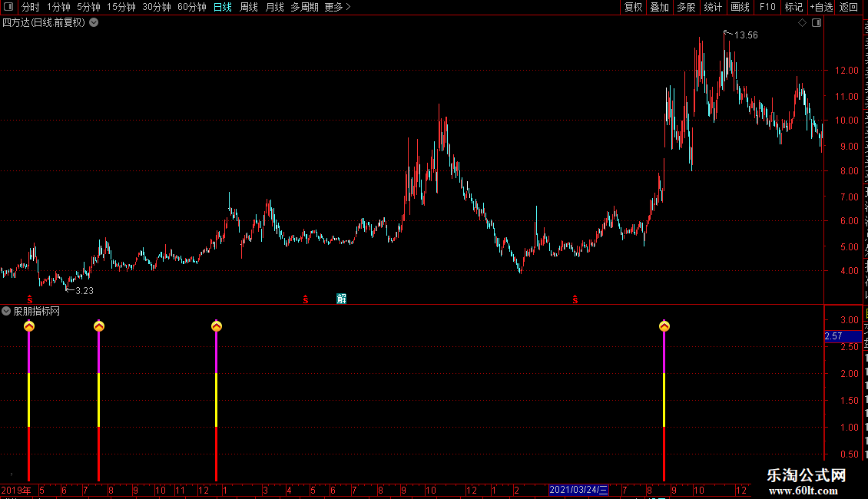Select the 60分钟 period

[x=192, y=7]
